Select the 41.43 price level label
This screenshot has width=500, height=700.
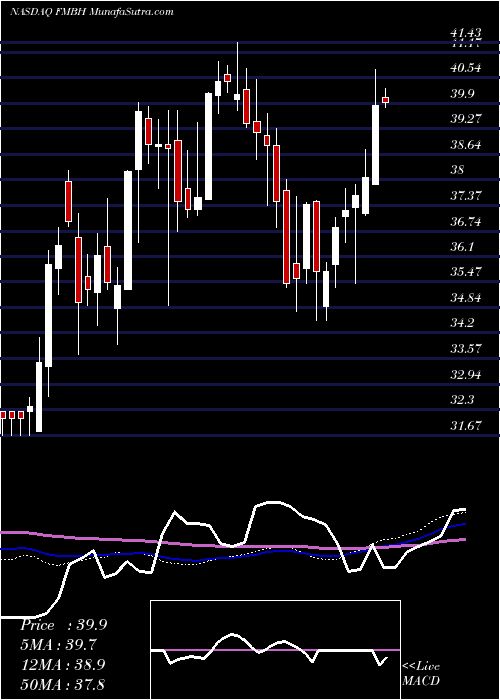(x=466, y=33)
